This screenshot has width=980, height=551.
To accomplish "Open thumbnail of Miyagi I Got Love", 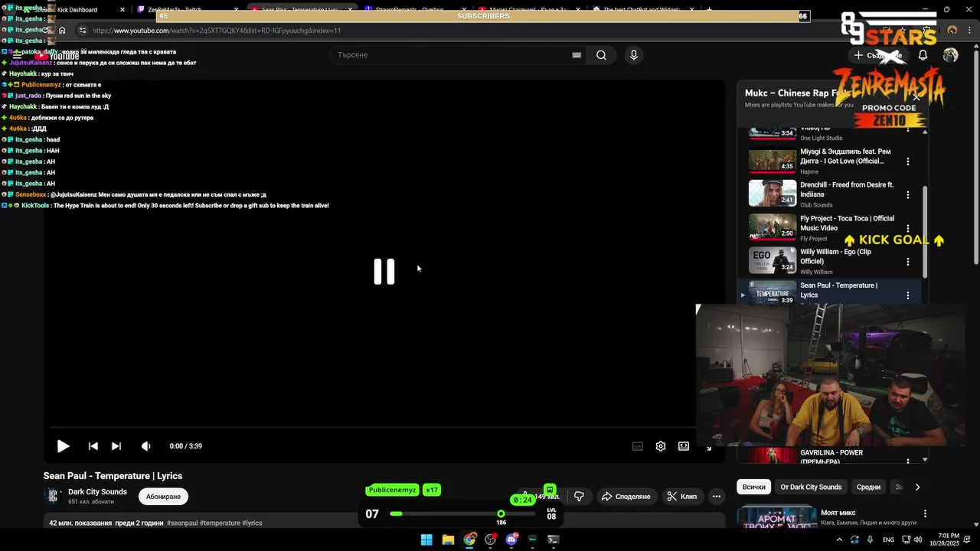I will (773, 161).
